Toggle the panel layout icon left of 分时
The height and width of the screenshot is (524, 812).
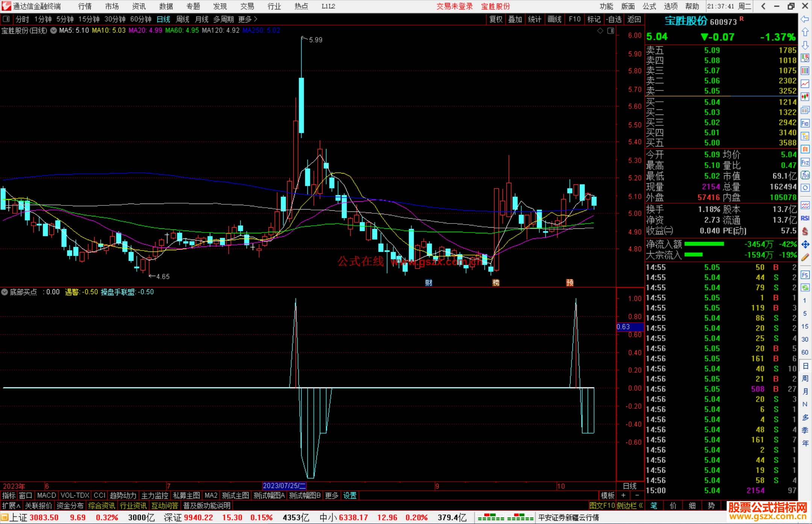click(6, 19)
